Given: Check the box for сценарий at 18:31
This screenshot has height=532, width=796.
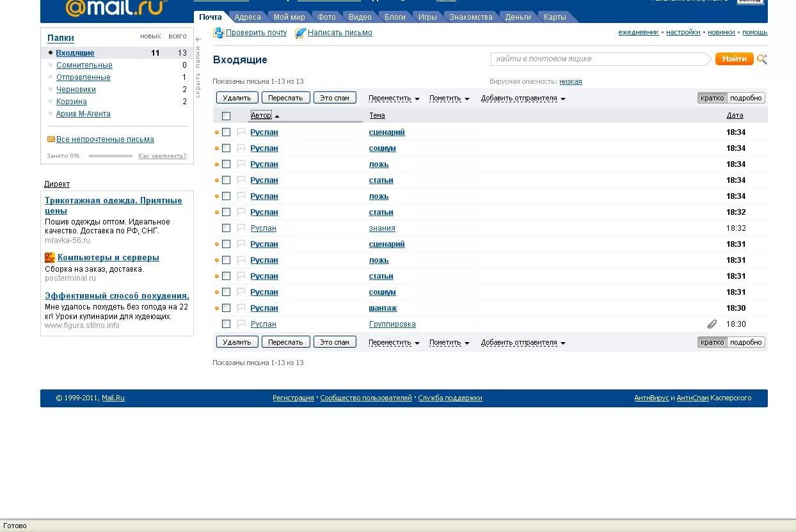Looking at the screenshot, I should point(226,244).
